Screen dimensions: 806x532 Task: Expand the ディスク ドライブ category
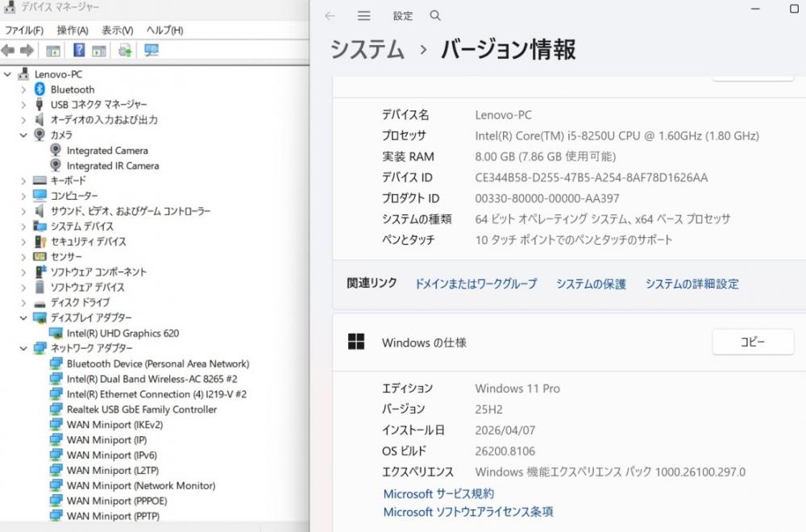click(23, 302)
